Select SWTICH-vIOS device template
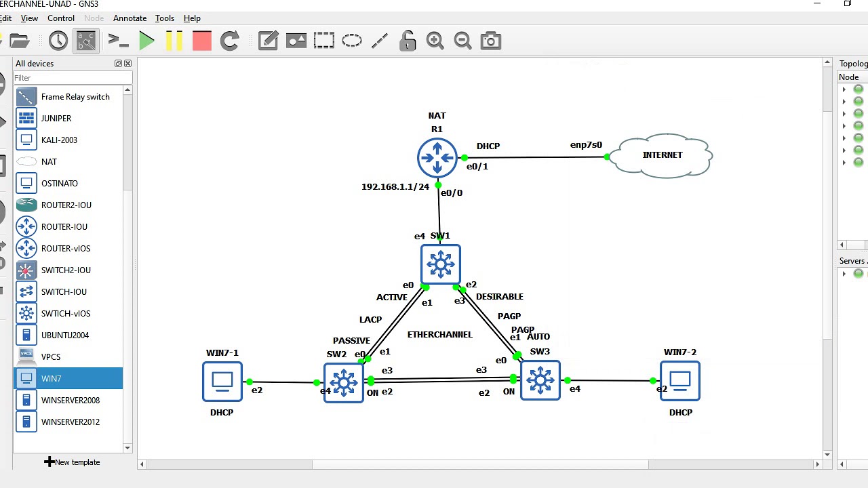The image size is (868, 488). coord(68,314)
